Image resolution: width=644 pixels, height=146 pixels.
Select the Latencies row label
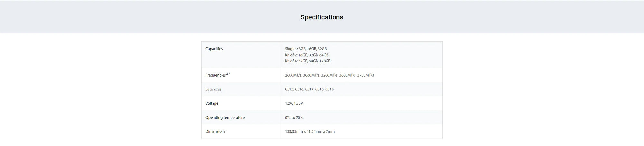coord(213,89)
